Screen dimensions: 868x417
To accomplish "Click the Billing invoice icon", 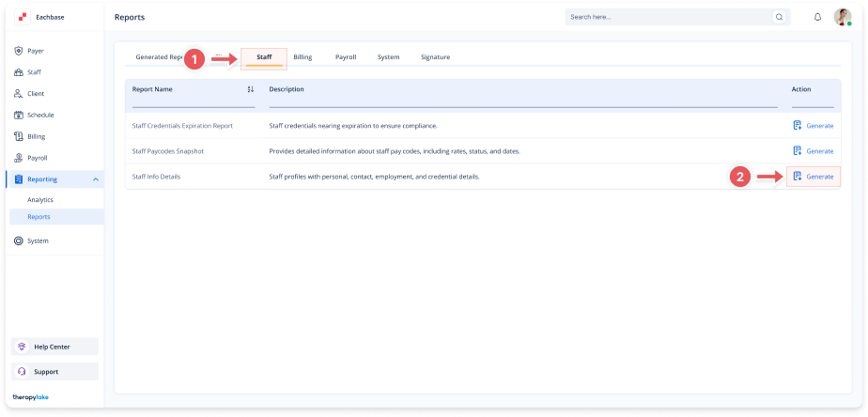I will click(x=18, y=136).
